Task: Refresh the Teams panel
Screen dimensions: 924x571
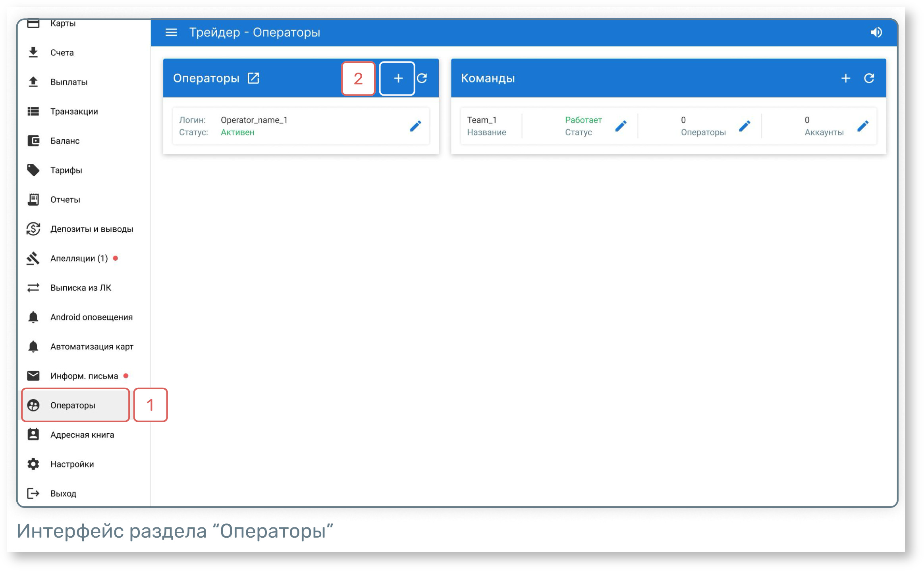Action: pyautogui.click(x=869, y=78)
